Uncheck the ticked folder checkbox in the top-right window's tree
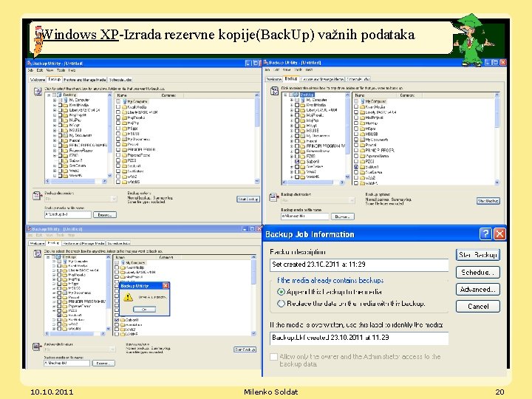Image resolution: width=532 pixels, height=399 pixels. (x=297, y=162)
